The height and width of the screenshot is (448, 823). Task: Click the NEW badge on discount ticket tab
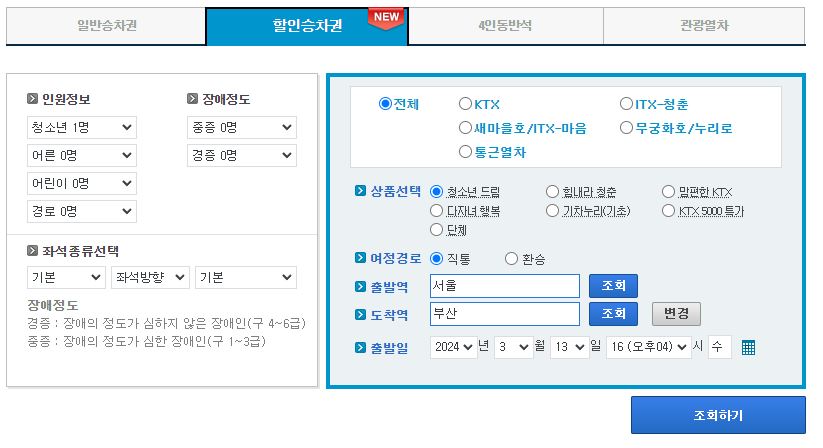pos(386,18)
